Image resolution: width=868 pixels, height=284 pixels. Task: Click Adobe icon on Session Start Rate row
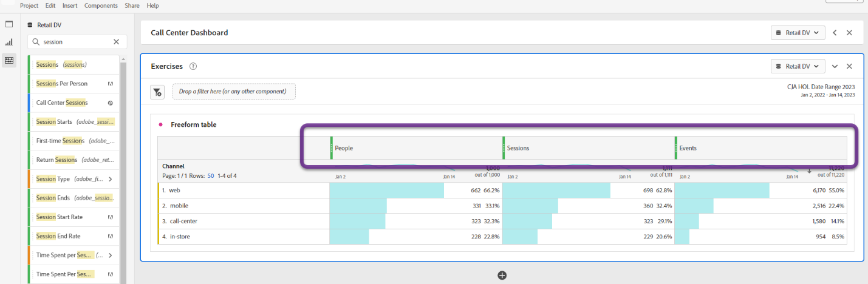(111, 217)
